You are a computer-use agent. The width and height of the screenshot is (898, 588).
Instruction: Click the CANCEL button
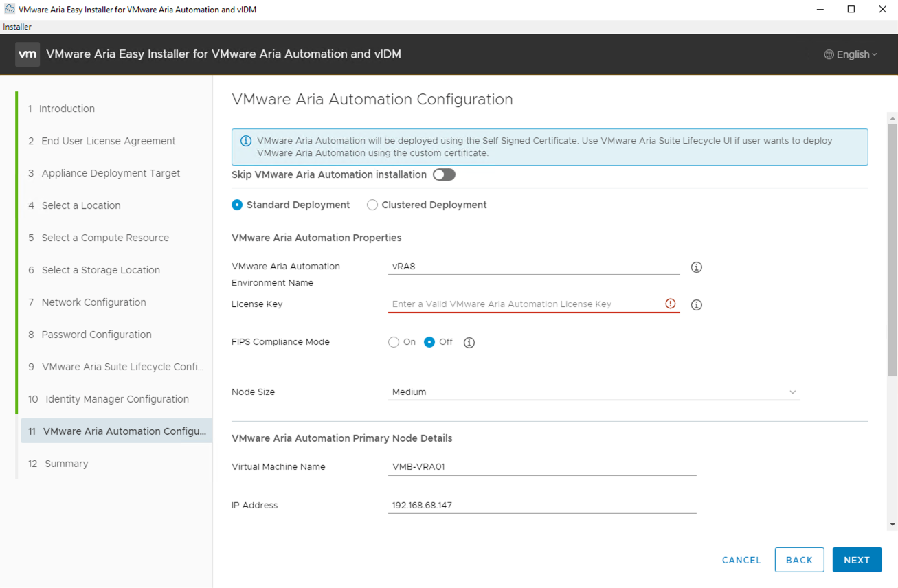(x=741, y=560)
